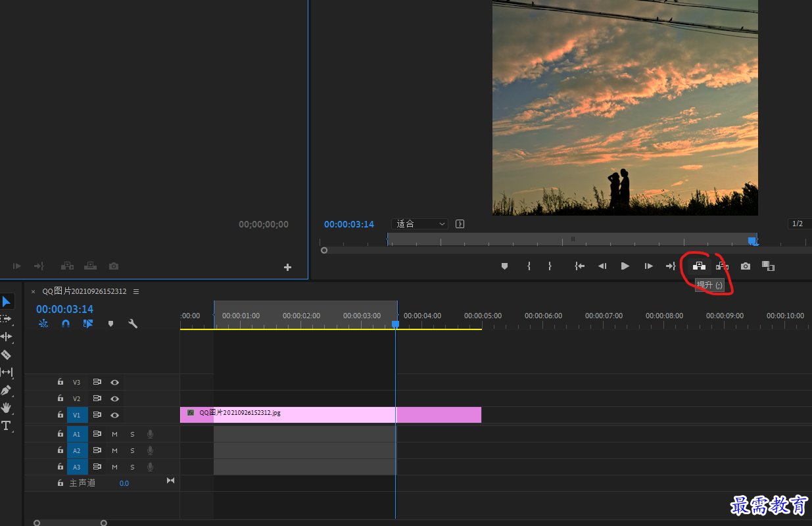Toggle lock on master track 主声道
Image resolution: width=812 pixels, height=526 pixels.
tap(60, 483)
